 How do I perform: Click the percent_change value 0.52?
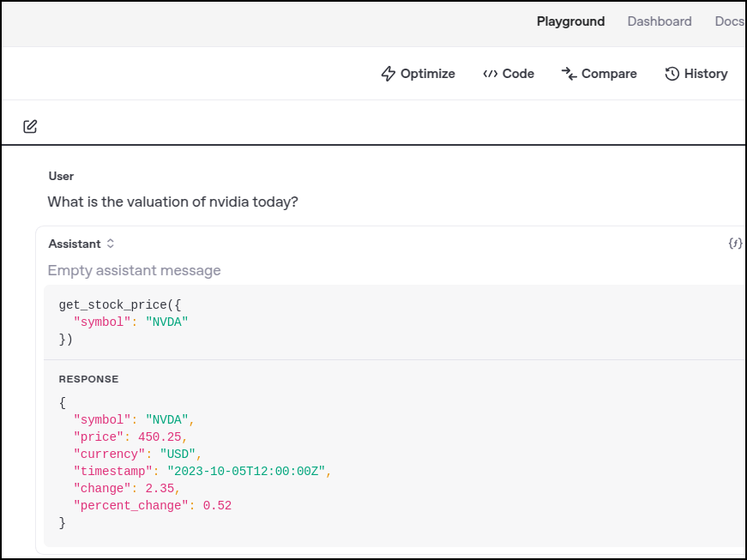point(217,505)
